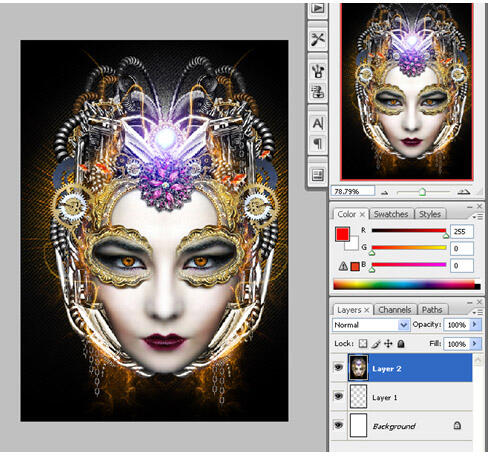
Task: Close the Color tab with its x
Action: click(x=362, y=214)
